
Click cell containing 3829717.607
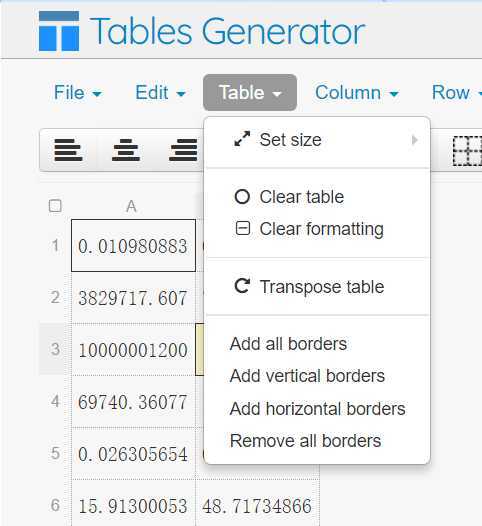click(x=133, y=298)
